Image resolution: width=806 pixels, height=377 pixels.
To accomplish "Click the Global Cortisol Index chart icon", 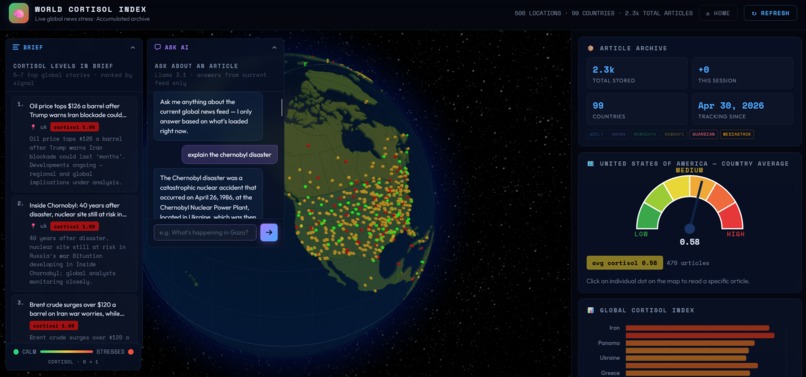I will [x=591, y=310].
